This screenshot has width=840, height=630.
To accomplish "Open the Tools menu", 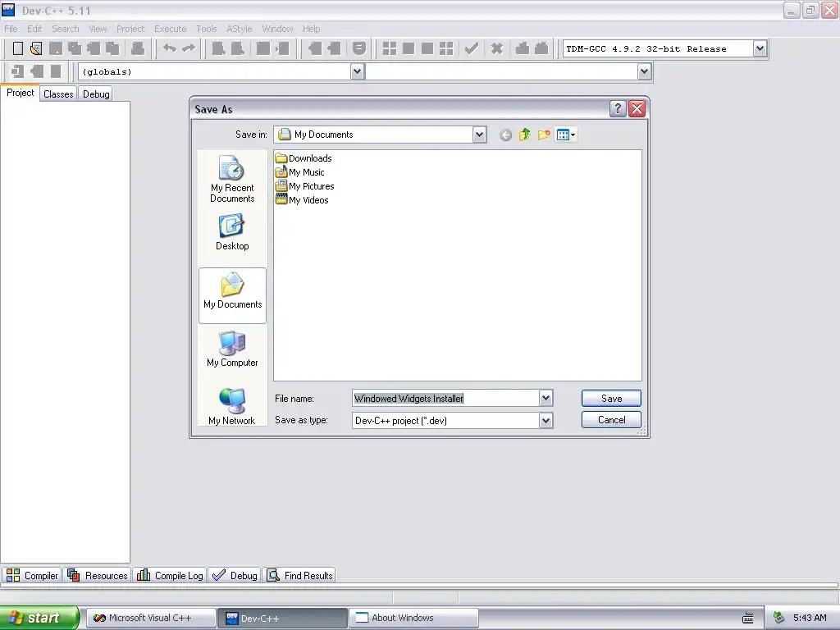I will pos(206,29).
